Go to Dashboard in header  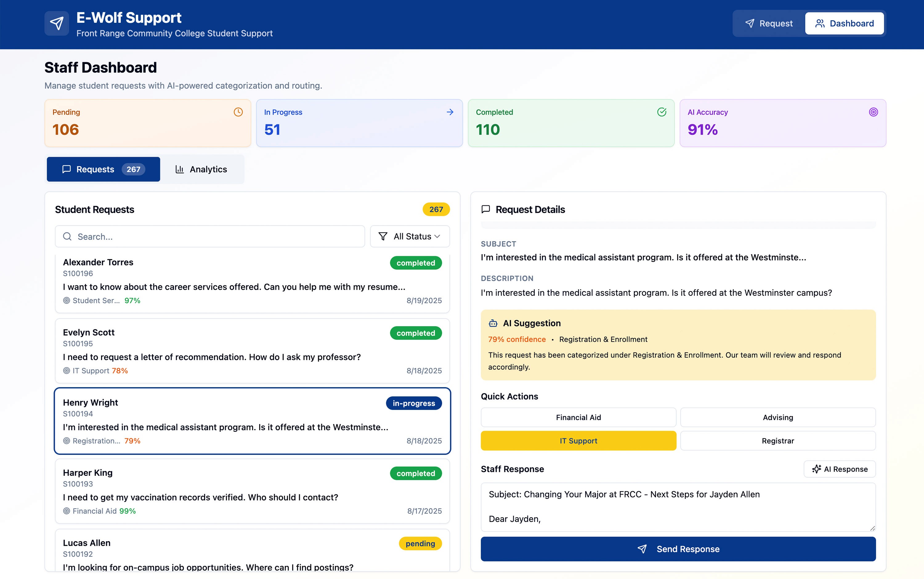pyautogui.click(x=844, y=23)
